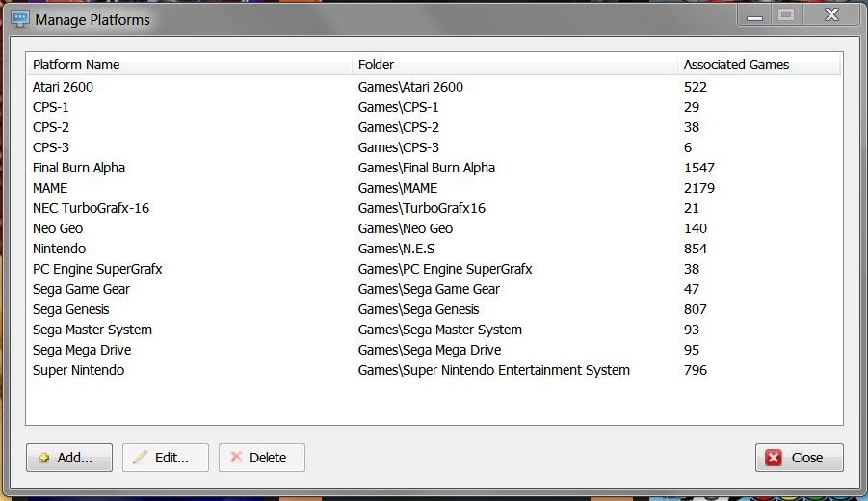Click the Games\N.E.S folder cell
This screenshot has width=868, height=501.
point(396,249)
